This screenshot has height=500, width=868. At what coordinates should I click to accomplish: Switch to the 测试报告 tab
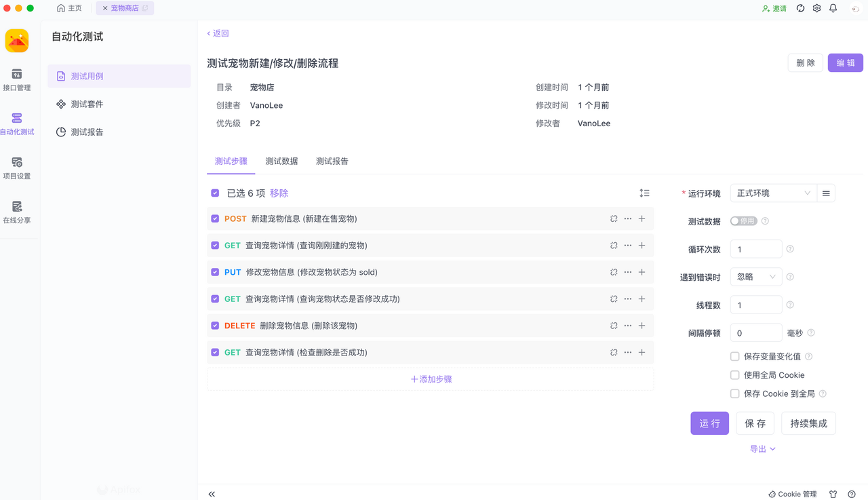tap(332, 161)
